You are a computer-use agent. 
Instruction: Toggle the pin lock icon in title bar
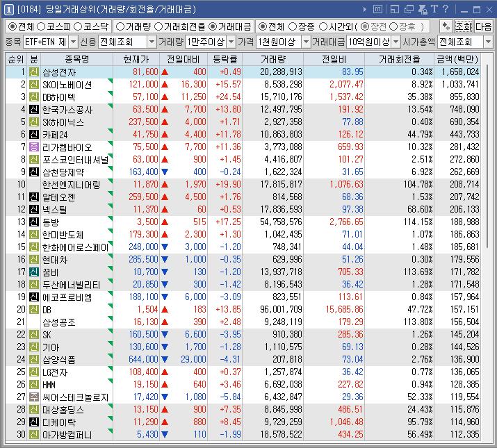pos(423,10)
